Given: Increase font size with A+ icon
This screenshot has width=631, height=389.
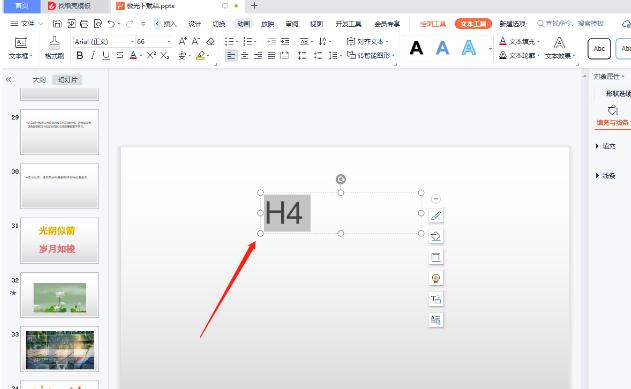Looking at the screenshot, I should point(183,41).
